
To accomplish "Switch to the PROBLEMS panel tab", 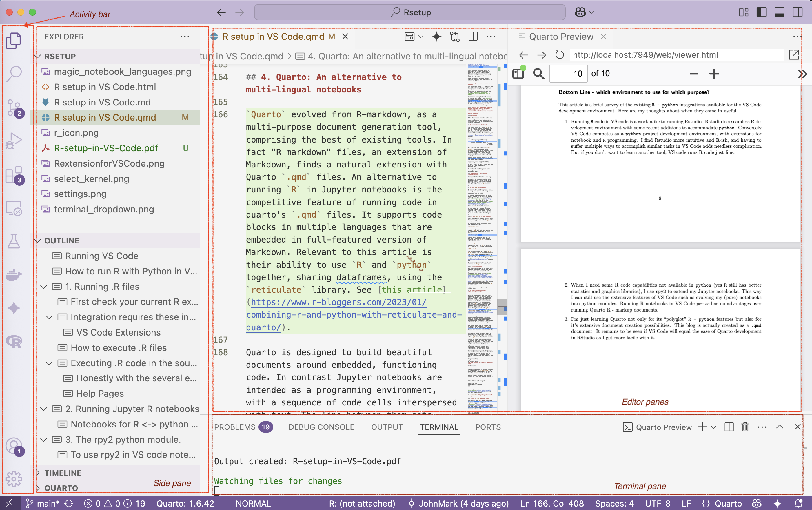I will [x=235, y=427].
